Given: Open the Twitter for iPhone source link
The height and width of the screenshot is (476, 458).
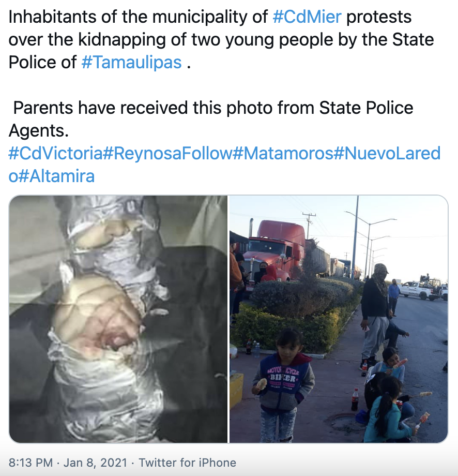Looking at the screenshot, I should pos(188,463).
